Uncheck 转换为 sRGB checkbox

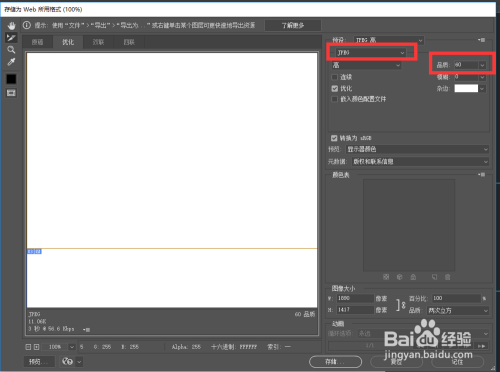[334, 138]
